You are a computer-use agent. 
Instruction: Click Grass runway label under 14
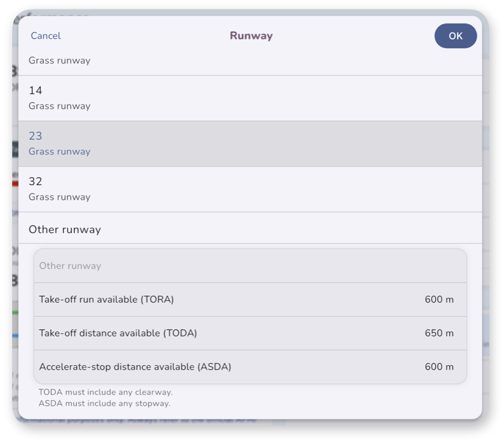click(59, 106)
